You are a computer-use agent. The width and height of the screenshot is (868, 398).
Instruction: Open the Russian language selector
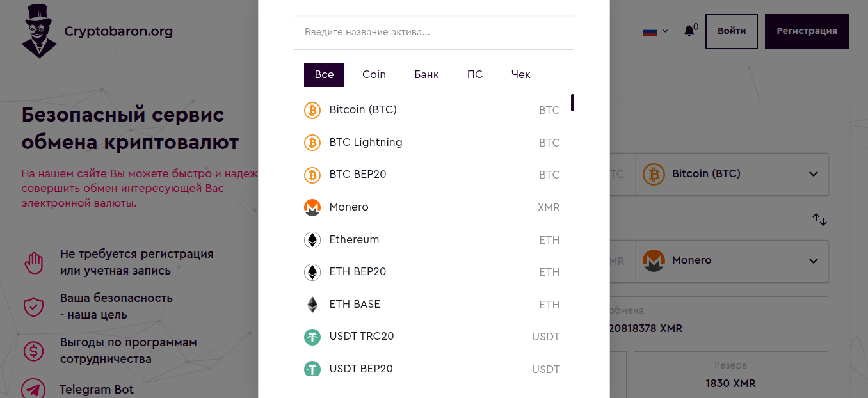[654, 30]
